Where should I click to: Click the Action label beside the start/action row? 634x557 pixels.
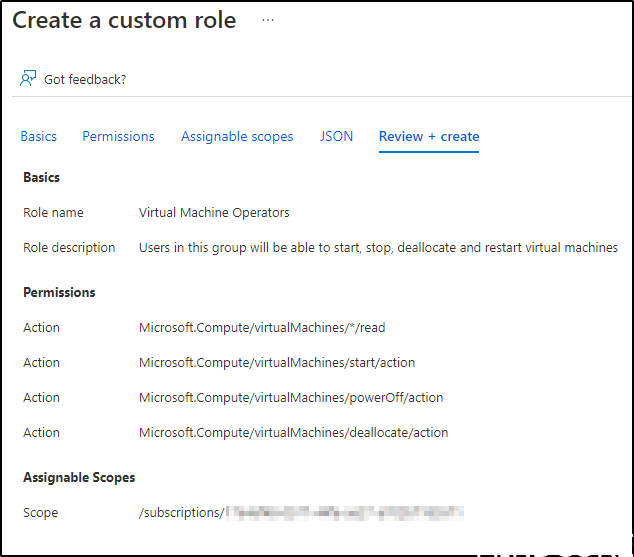point(41,363)
